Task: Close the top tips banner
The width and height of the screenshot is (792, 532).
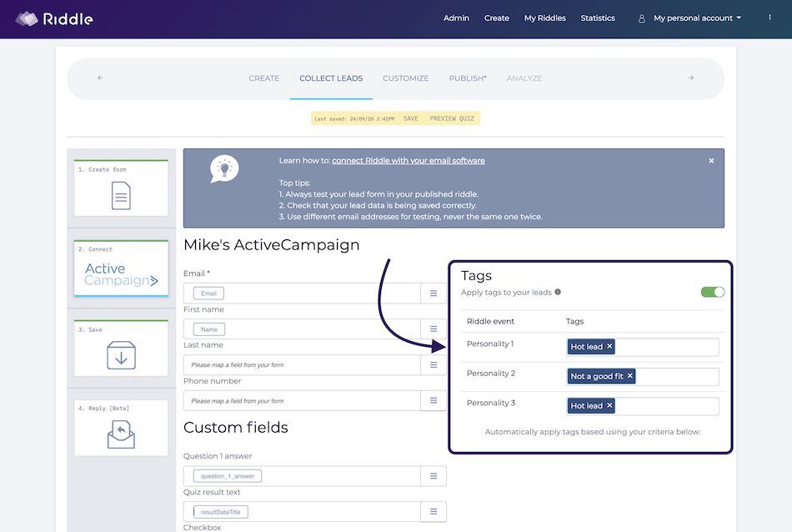Action: coord(711,161)
